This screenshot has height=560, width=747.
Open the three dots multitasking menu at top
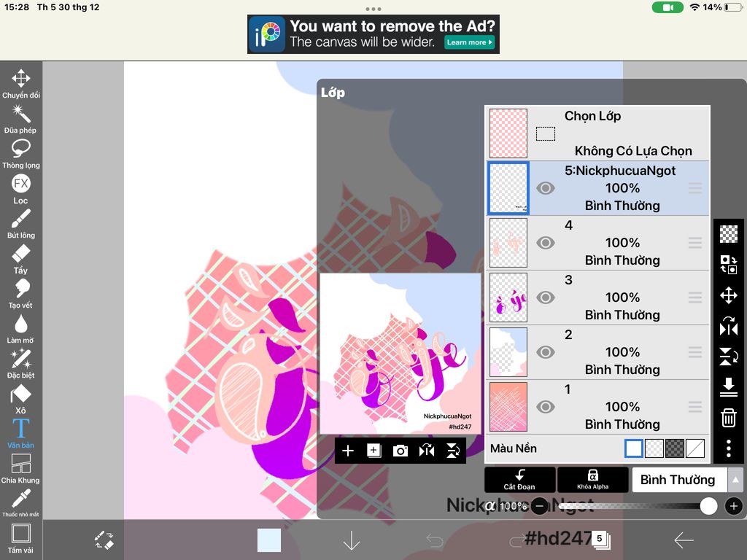click(373, 9)
